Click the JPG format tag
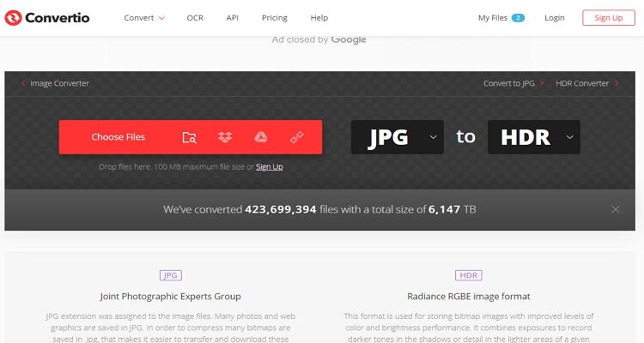 (x=171, y=275)
